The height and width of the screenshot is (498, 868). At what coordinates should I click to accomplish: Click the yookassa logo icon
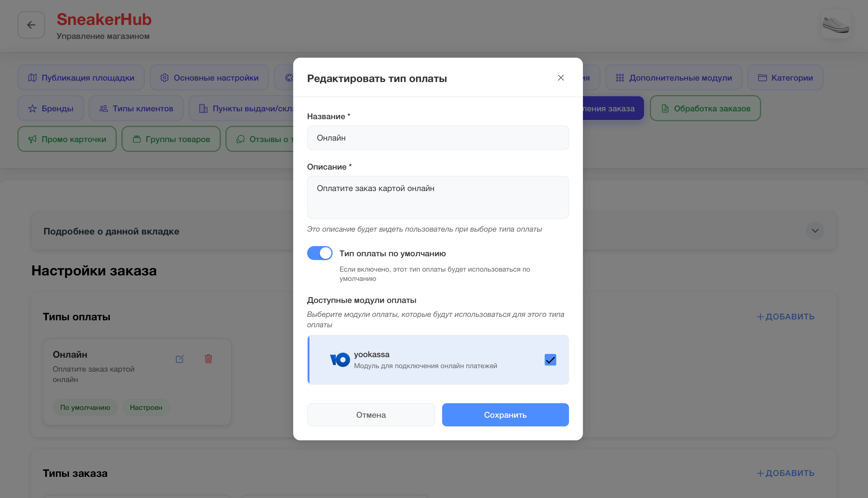tap(340, 360)
